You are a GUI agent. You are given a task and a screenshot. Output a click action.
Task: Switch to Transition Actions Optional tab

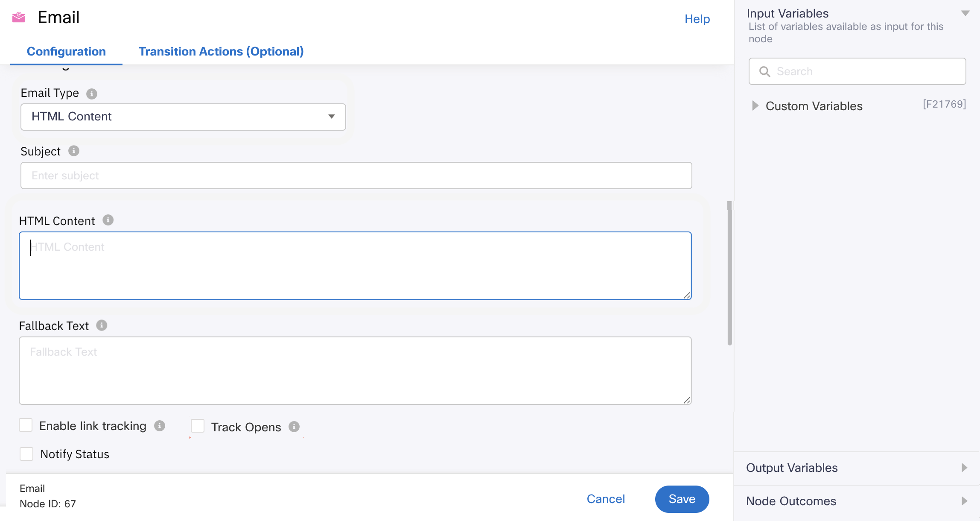[x=221, y=51]
